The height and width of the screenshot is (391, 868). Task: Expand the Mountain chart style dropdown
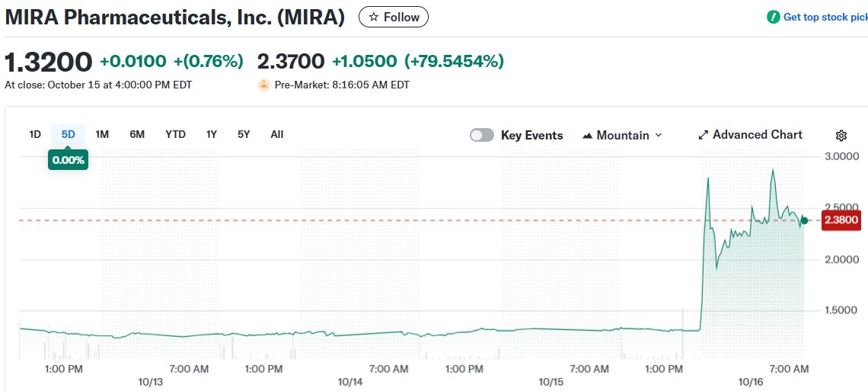coord(658,135)
